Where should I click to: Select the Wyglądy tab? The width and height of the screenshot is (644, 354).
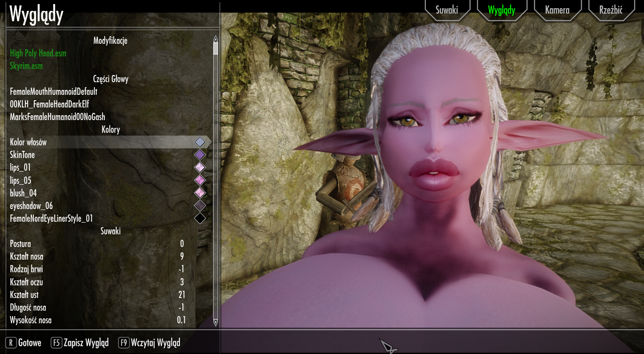click(x=502, y=10)
